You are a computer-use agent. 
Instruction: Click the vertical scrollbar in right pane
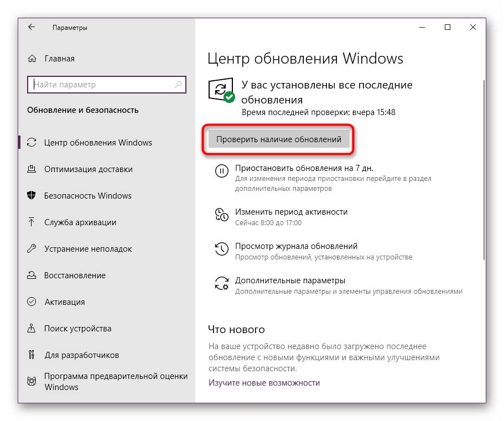point(484,170)
